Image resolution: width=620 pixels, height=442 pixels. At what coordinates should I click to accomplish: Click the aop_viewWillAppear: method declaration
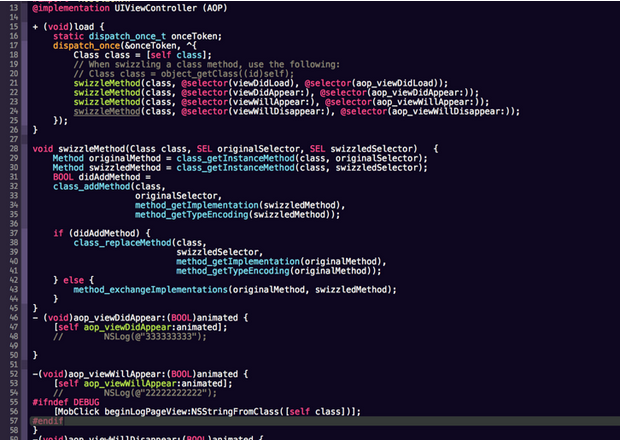(x=140, y=375)
